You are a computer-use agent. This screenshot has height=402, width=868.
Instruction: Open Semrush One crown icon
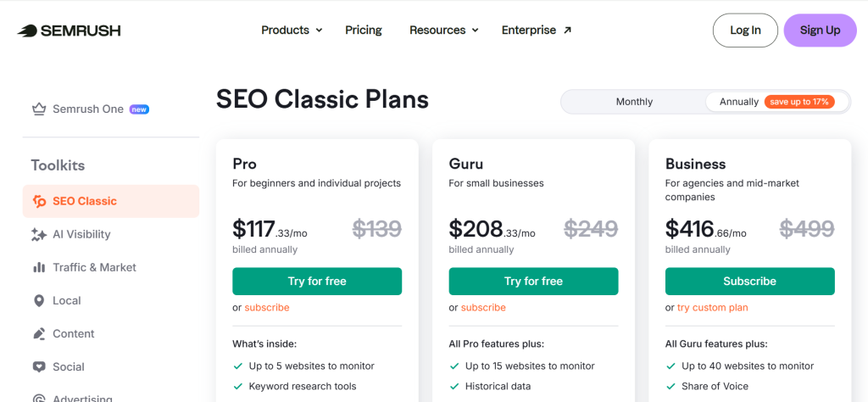pyautogui.click(x=38, y=109)
